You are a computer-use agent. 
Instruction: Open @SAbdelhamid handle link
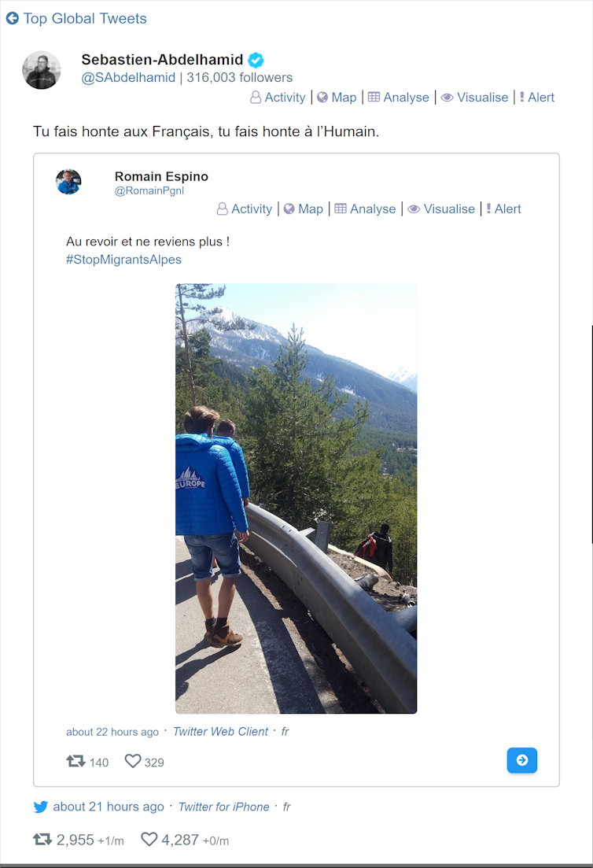point(128,77)
